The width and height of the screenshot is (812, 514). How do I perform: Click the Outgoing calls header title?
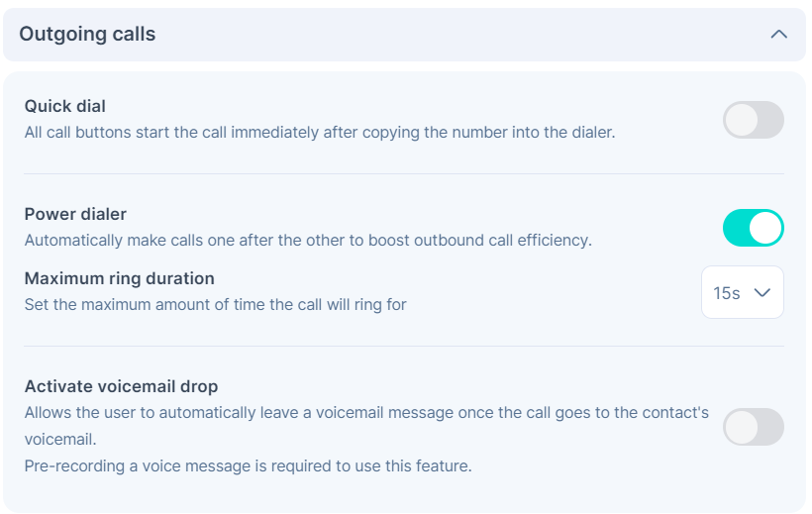point(87,35)
